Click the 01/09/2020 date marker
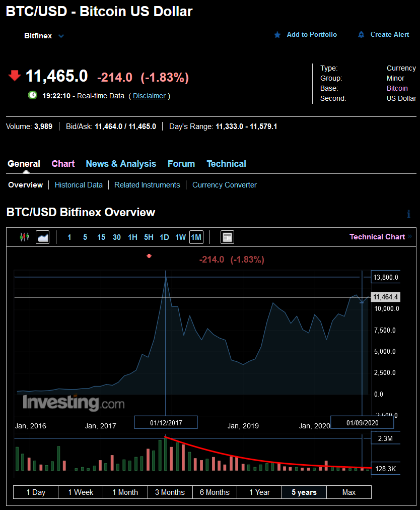Viewport: 420px width, 510px height. tap(362, 422)
